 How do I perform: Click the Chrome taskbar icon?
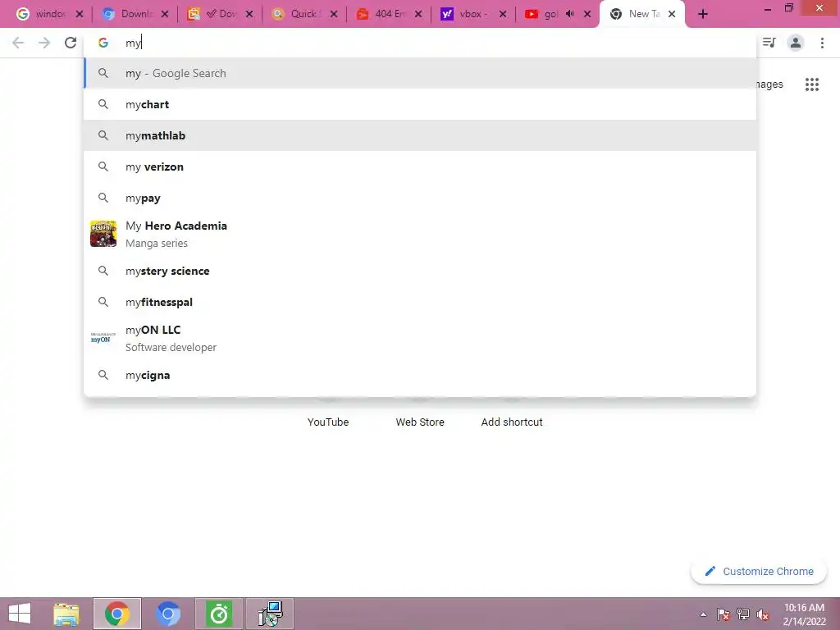pyautogui.click(x=116, y=614)
